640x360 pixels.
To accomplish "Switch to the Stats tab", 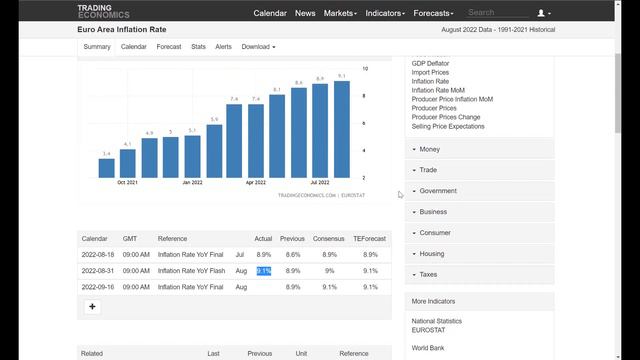I will 198,47.
